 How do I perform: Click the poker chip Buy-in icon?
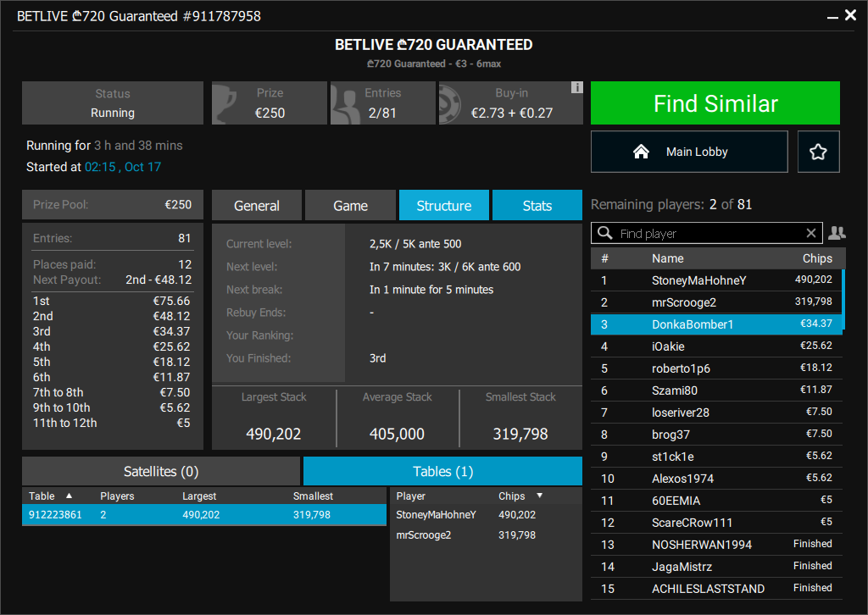[x=453, y=103]
